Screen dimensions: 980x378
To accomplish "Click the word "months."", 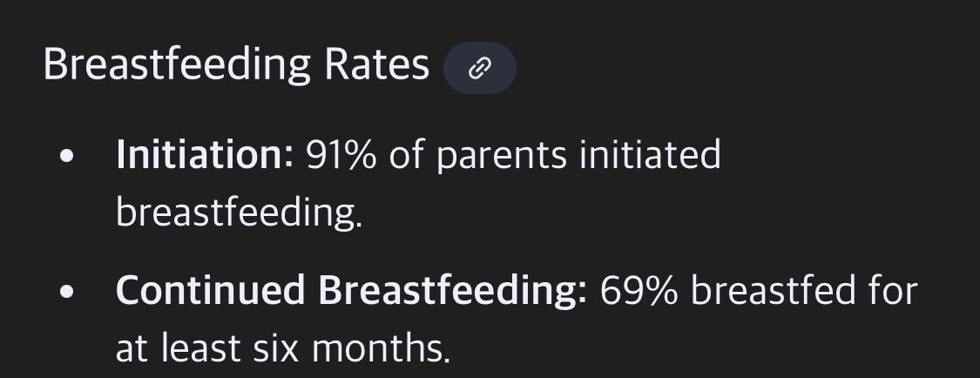I will coord(382,348).
